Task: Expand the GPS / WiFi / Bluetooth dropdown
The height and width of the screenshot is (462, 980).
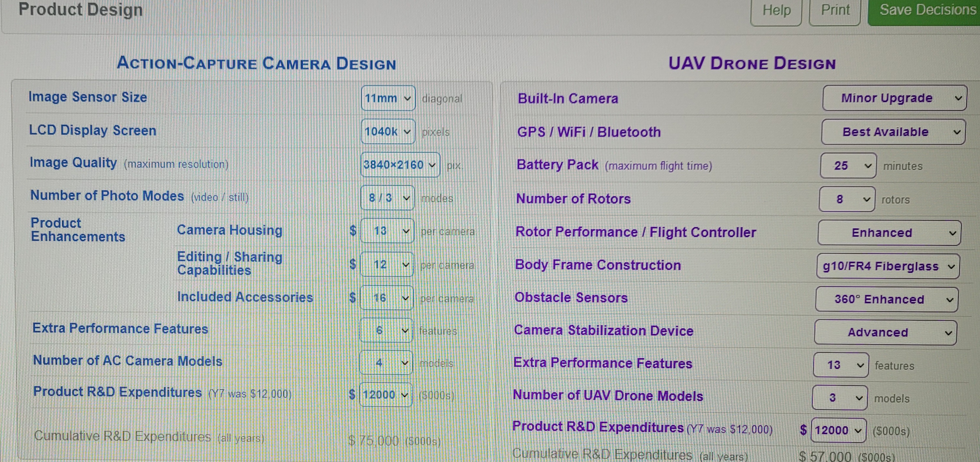Action: [893, 132]
